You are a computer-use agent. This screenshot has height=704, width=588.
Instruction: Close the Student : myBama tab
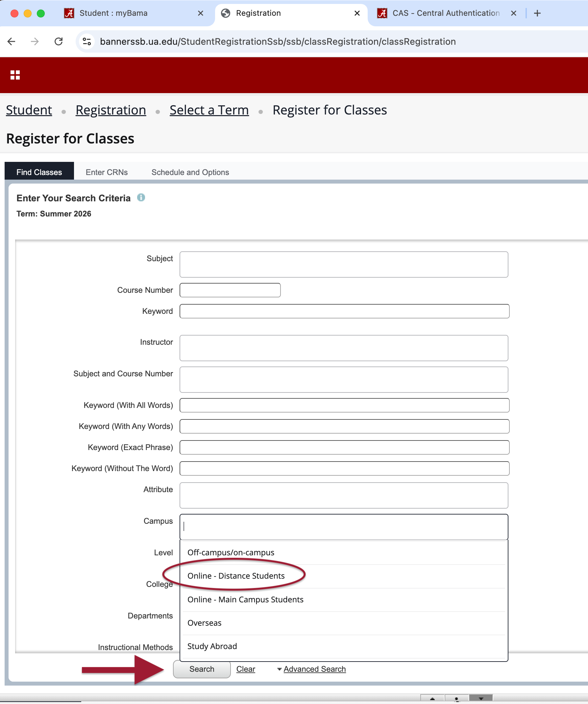[201, 13]
